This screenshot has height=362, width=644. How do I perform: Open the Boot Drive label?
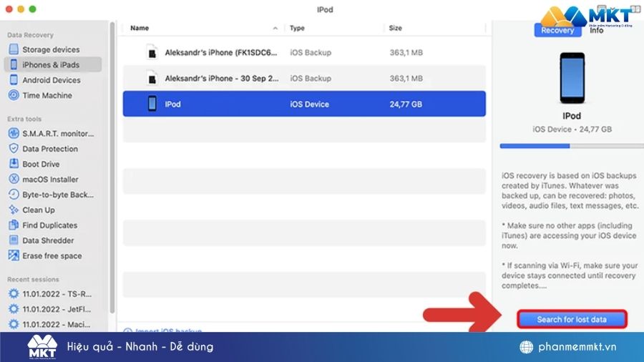pos(41,164)
